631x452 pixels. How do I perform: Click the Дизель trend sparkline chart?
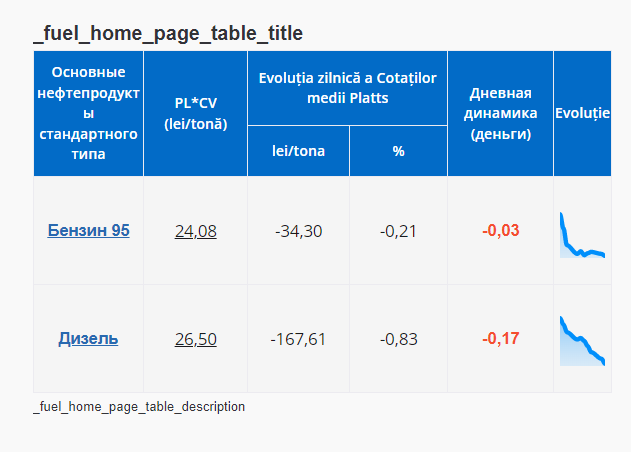click(582, 341)
